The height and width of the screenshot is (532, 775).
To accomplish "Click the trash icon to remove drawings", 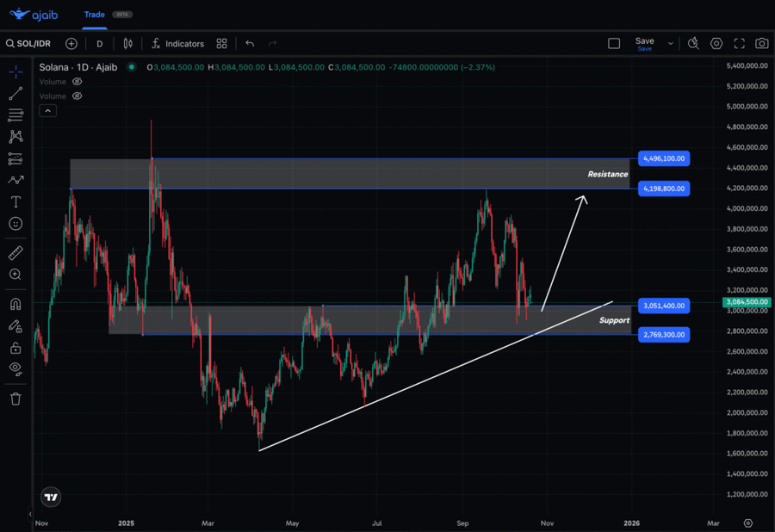I will pos(15,399).
